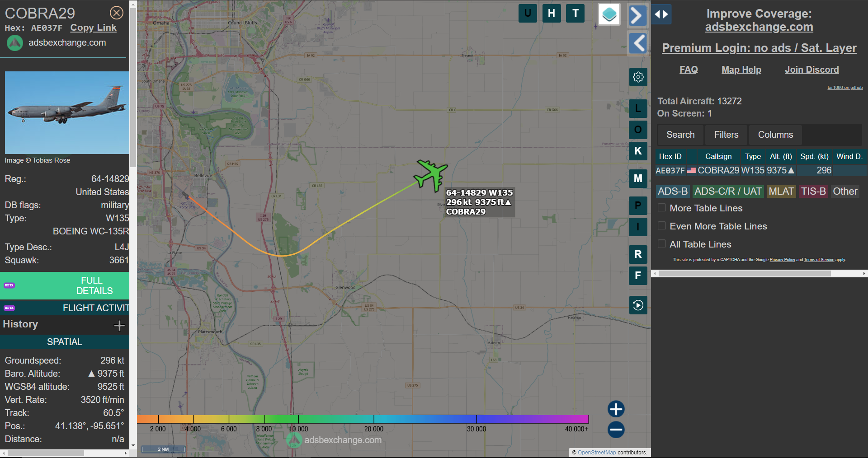Click the left chevron arrow button
The image size is (868, 458).
637,43
